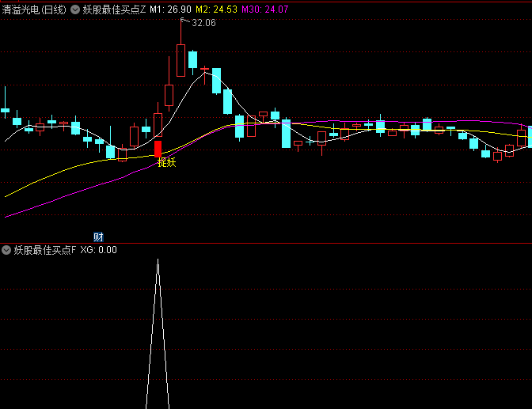Click the 妖股最佳买点Z indicator name
The height and width of the screenshot is (409, 532).
pos(114,9)
